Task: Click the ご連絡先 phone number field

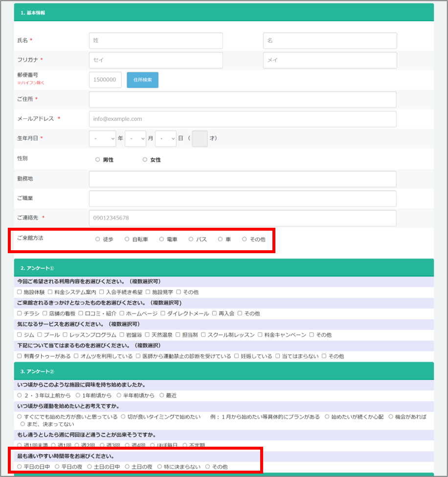Action: point(242,218)
